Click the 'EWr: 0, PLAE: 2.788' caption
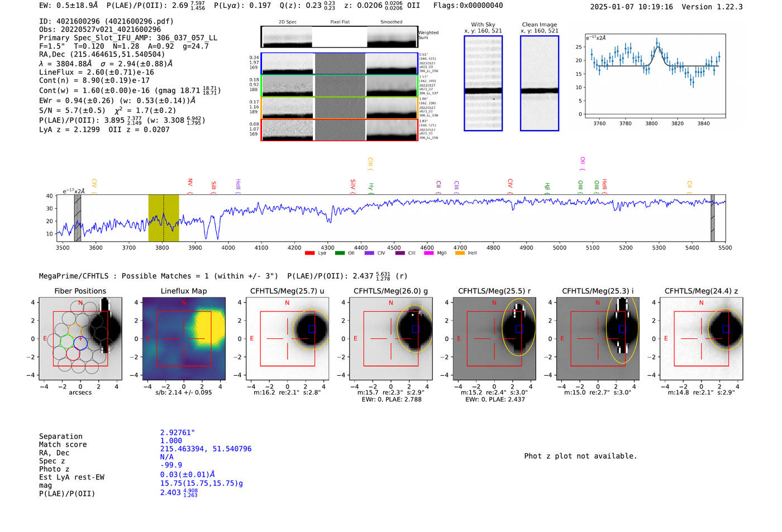The width and height of the screenshot is (782, 532). pyautogui.click(x=391, y=399)
